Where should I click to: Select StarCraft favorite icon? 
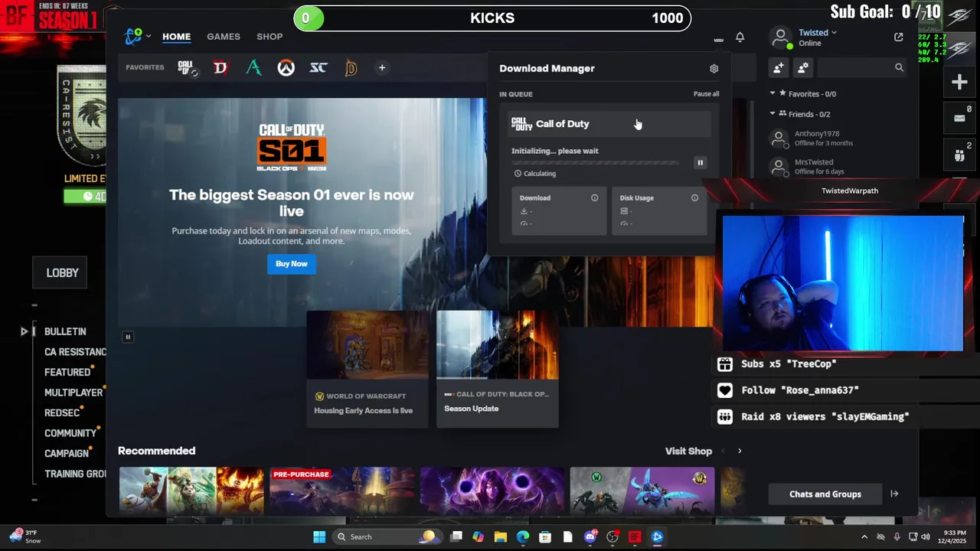pos(318,68)
